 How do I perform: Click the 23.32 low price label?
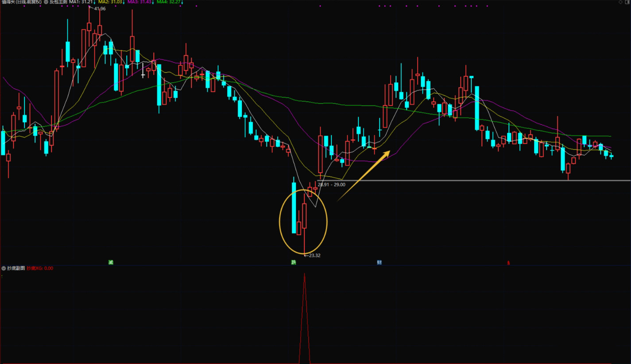(314, 256)
